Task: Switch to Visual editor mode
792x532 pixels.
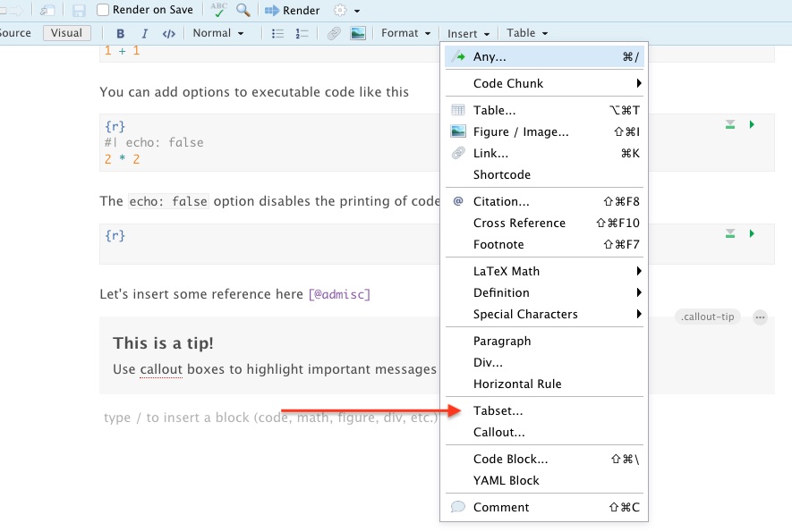Action: 66,33
